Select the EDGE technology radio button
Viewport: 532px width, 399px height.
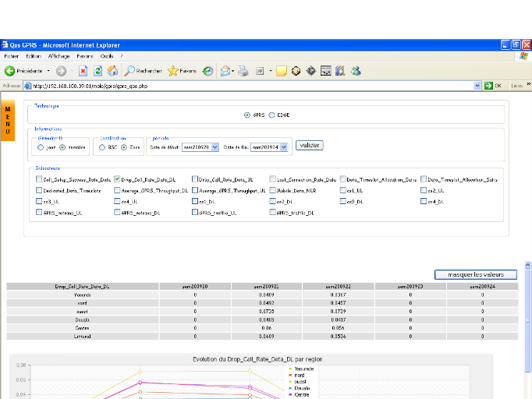pos(271,115)
